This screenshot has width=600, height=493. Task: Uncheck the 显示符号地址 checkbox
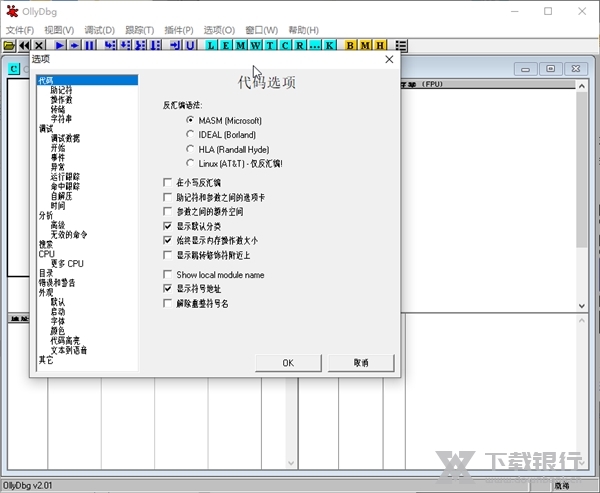167,288
